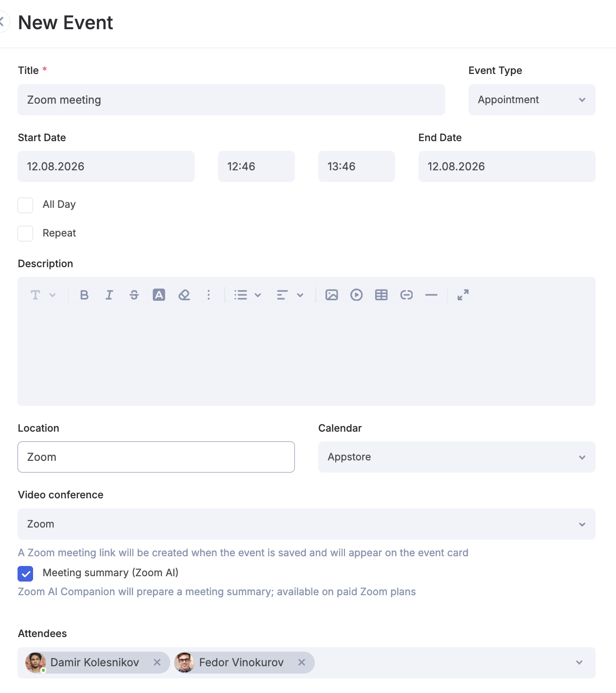Click the Zoom meeting link info text
This screenshot has width=616, height=693.
click(x=243, y=553)
